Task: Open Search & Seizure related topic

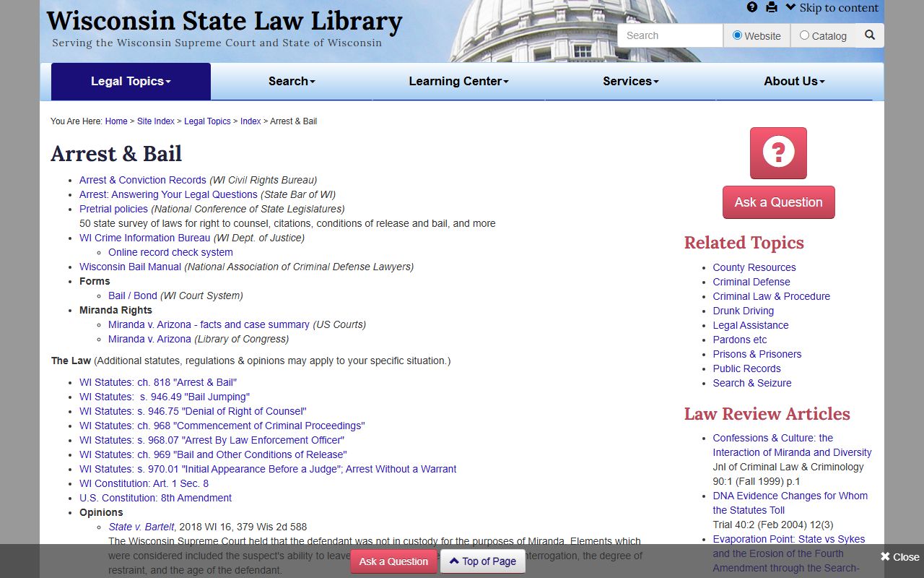Action: pos(752,383)
